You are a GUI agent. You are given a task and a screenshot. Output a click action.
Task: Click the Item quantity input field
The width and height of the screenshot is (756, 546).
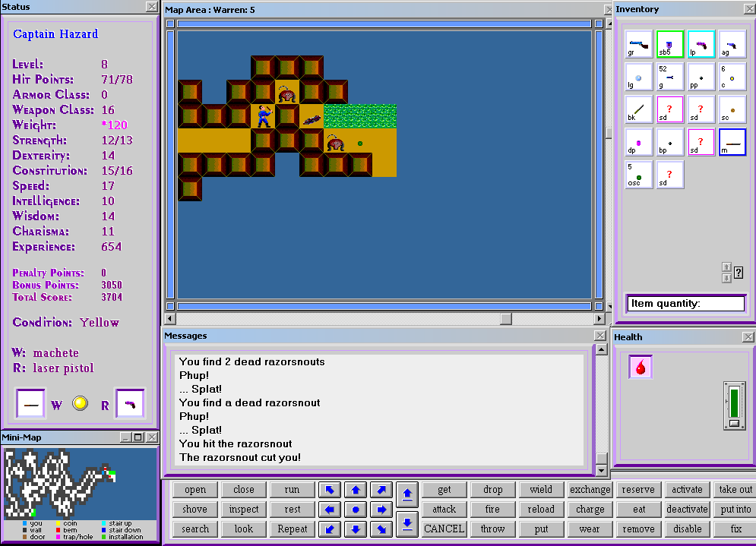click(x=685, y=304)
